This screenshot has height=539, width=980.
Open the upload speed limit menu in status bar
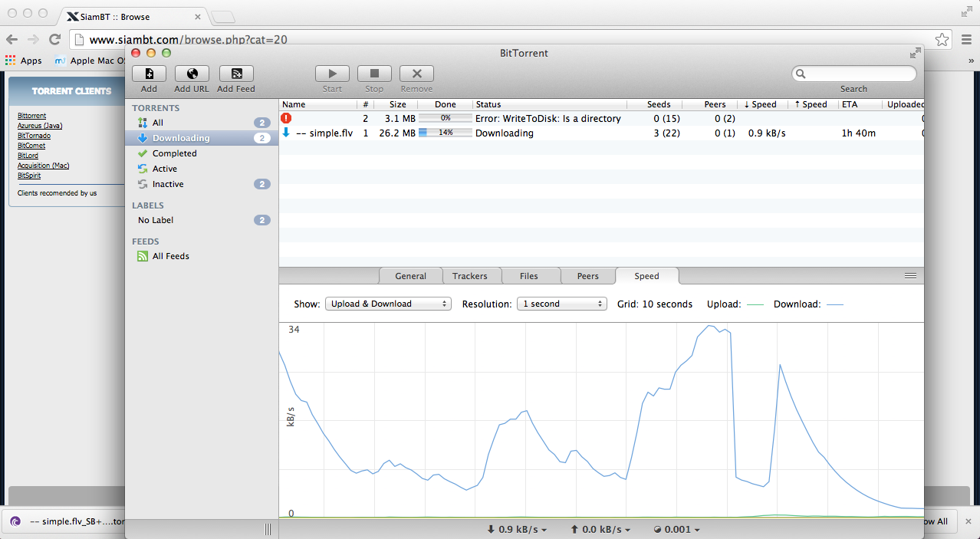600,529
